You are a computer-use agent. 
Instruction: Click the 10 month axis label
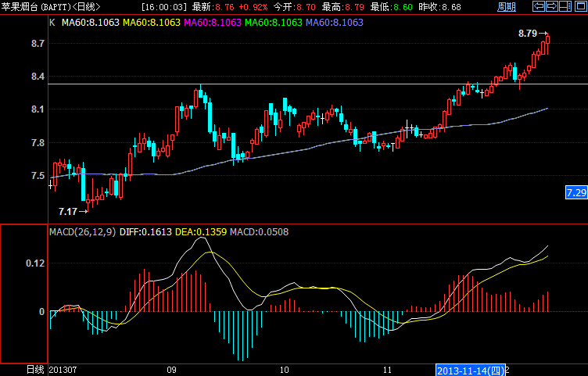(x=285, y=370)
